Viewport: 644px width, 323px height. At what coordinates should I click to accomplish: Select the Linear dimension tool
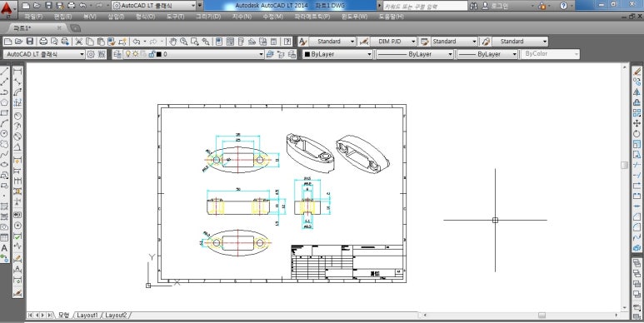click(17, 72)
